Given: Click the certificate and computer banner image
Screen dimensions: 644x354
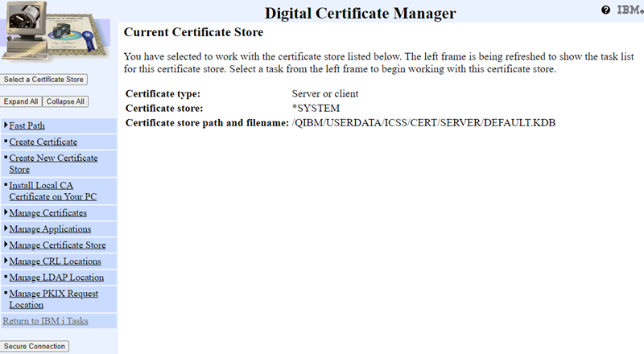Looking at the screenshot, I should (58, 34).
